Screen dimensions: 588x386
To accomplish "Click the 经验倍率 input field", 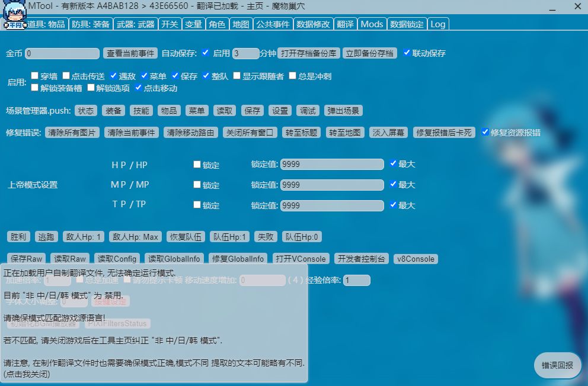I will coord(357,280).
